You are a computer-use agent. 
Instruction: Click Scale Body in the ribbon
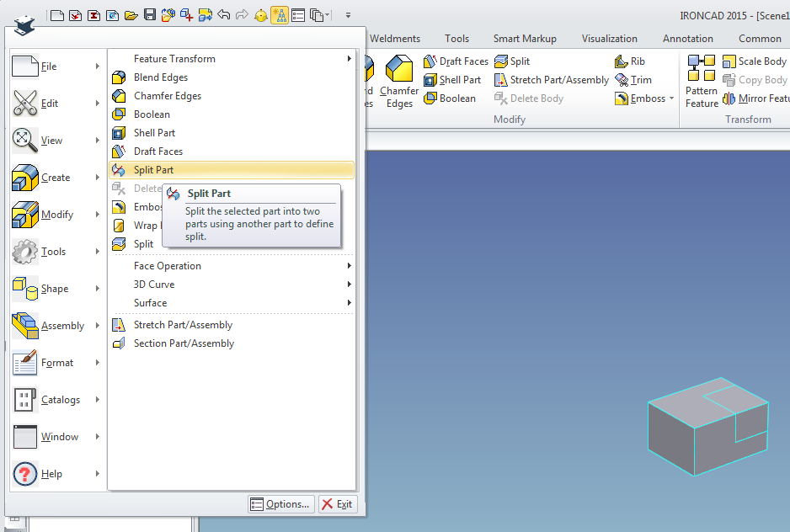coord(755,61)
